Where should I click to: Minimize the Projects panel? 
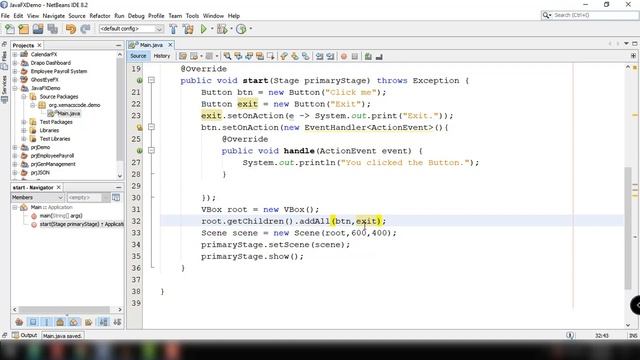(x=118, y=45)
